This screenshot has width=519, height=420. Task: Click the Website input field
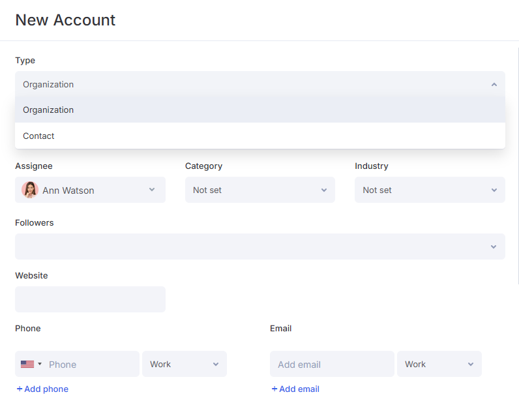[90, 299]
